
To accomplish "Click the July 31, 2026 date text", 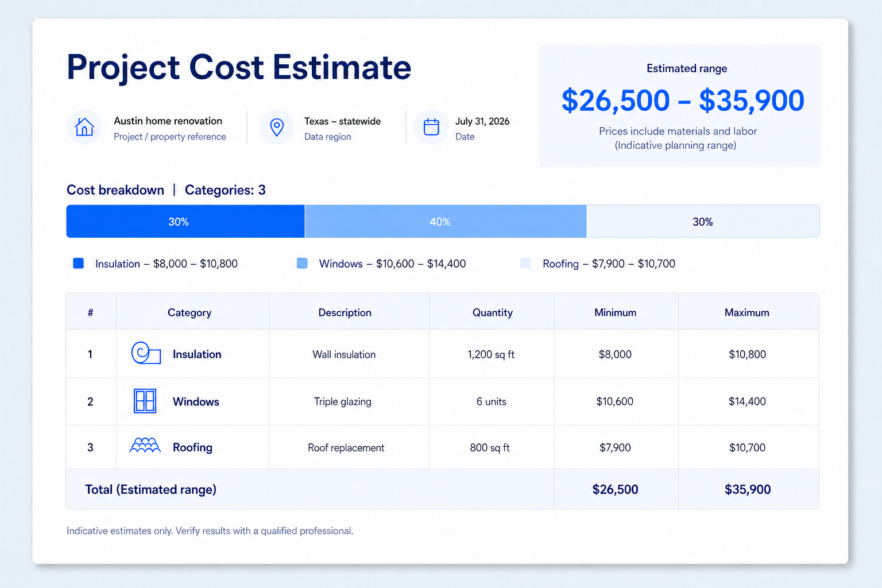I will point(482,121).
